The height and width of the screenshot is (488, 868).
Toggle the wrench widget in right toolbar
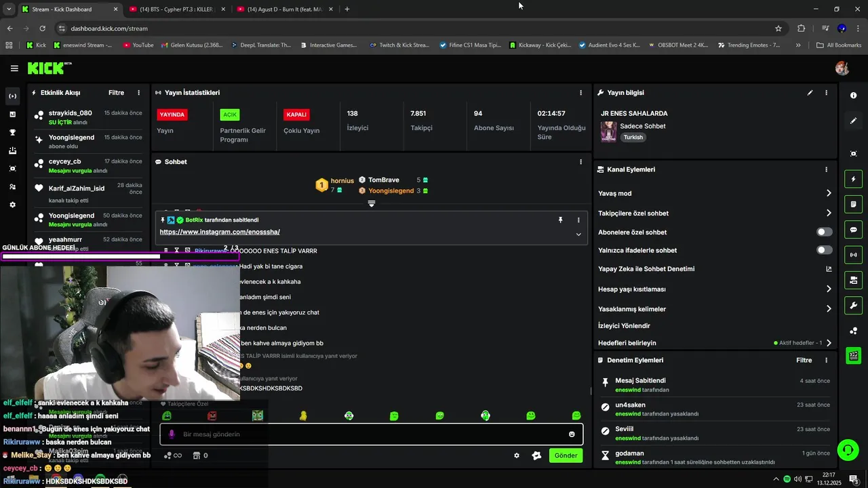click(x=853, y=305)
